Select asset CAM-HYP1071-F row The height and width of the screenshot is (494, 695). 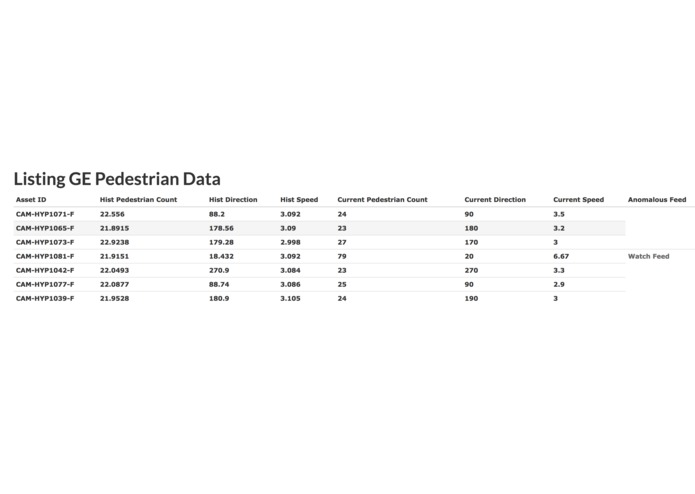319,214
